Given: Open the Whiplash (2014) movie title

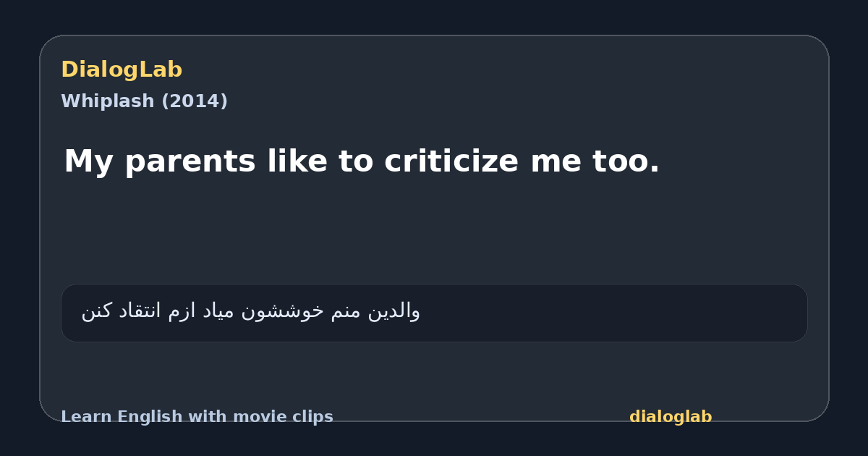Looking at the screenshot, I should [x=144, y=101].
